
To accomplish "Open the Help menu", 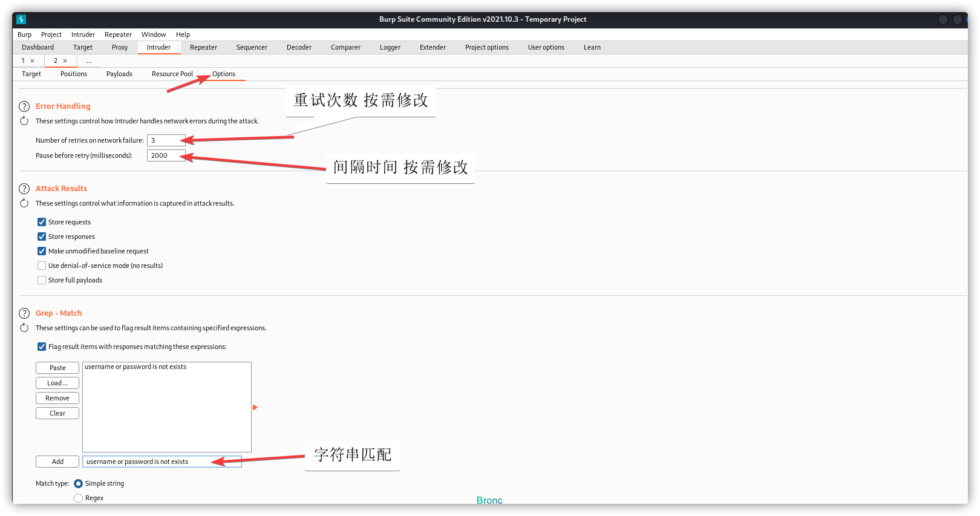I will coord(183,34).
